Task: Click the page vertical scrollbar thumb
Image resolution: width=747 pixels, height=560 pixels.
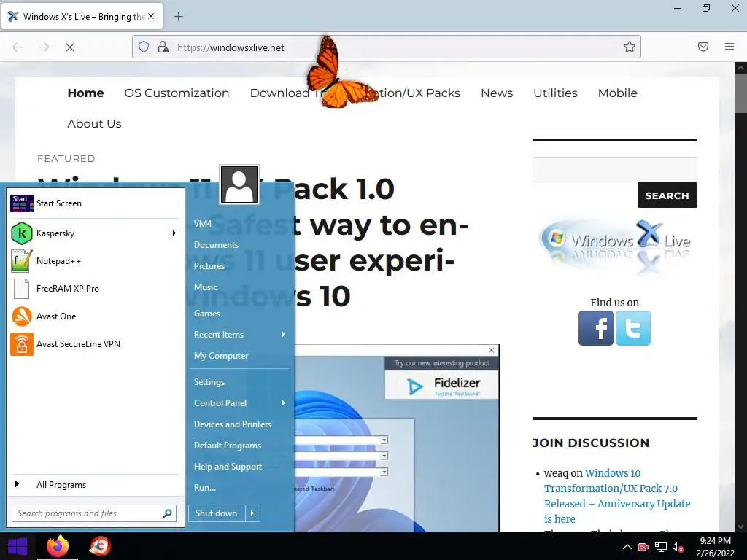Action: click(741, 93)
